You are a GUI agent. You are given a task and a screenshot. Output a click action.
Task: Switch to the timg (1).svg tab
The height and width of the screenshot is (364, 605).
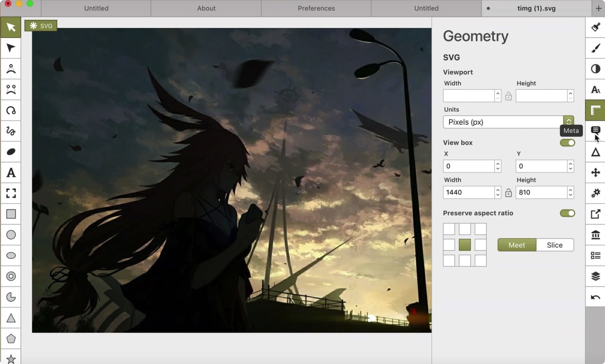click(536, 8)
